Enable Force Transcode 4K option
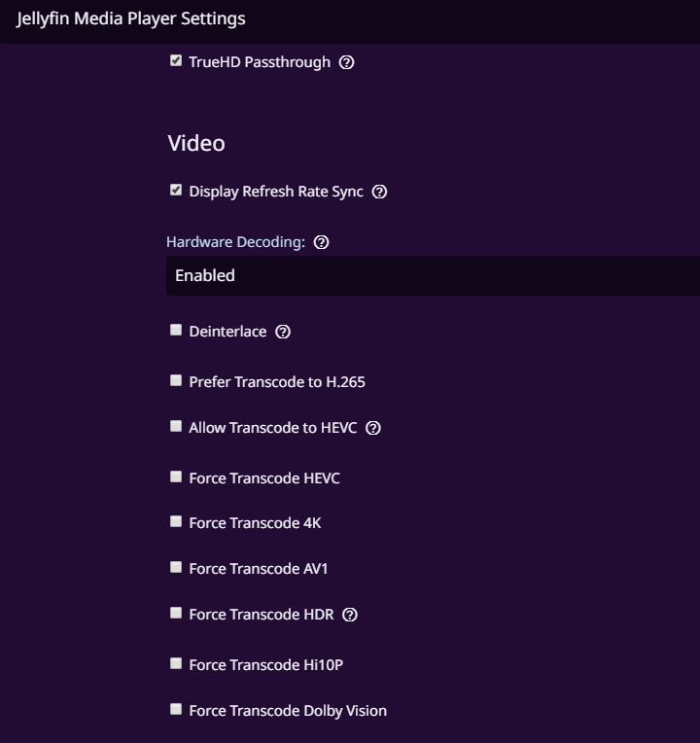The width and height of the screenshot is (700, 743). tap(176, 522)
